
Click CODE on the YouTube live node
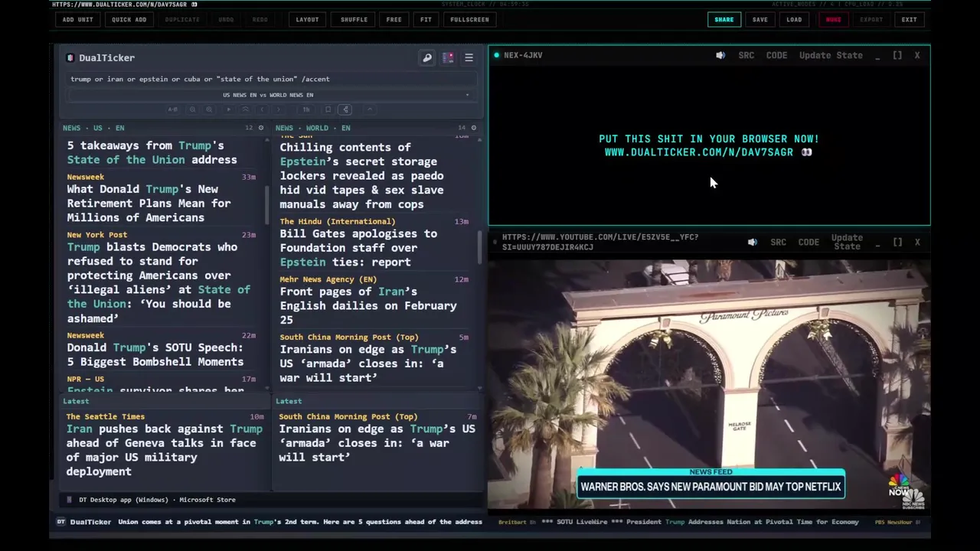coord(808,242)
